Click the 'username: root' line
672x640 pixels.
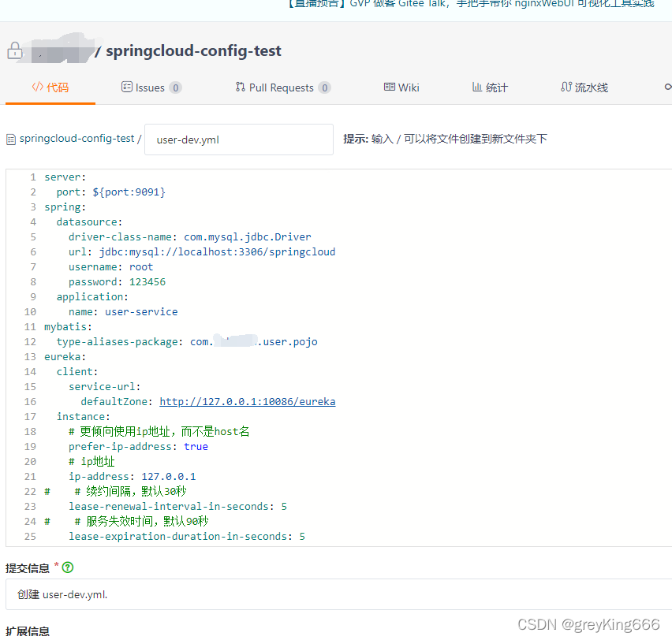click(110, 267)
